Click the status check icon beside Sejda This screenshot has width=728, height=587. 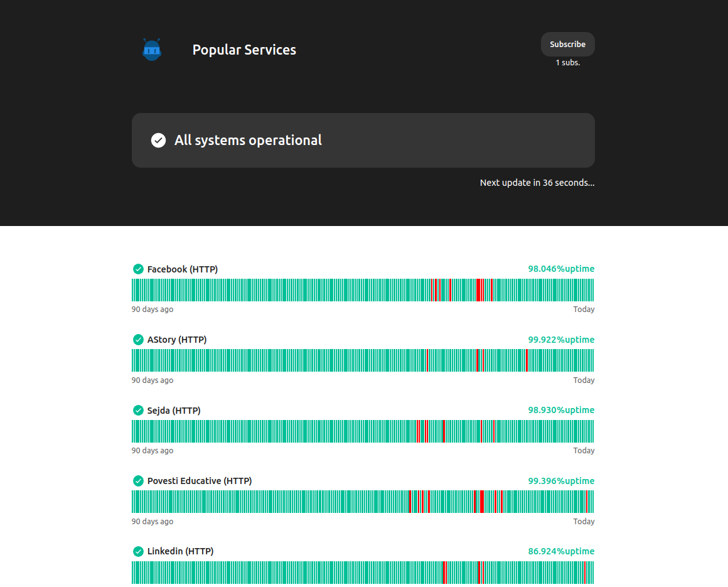pyautogui.click(x=138, y=410)
